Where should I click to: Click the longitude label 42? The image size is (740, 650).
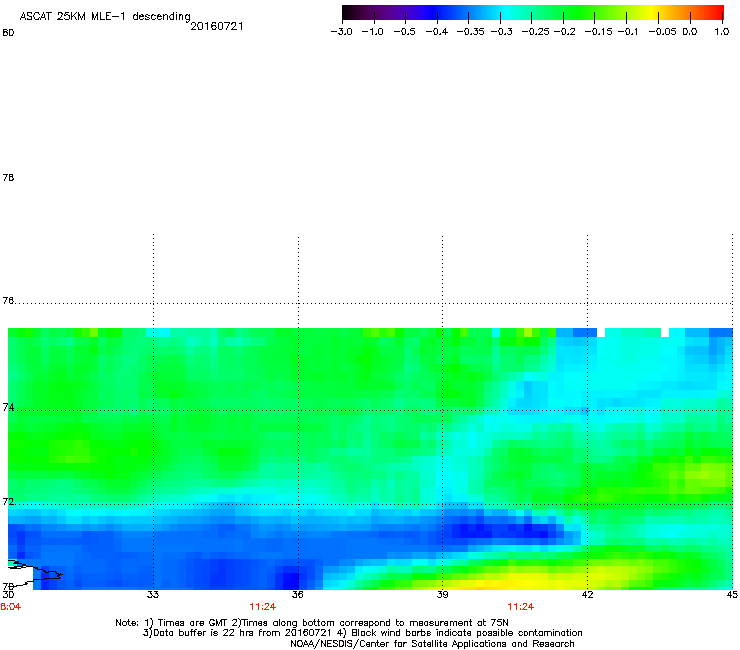[x=587, y=594]
